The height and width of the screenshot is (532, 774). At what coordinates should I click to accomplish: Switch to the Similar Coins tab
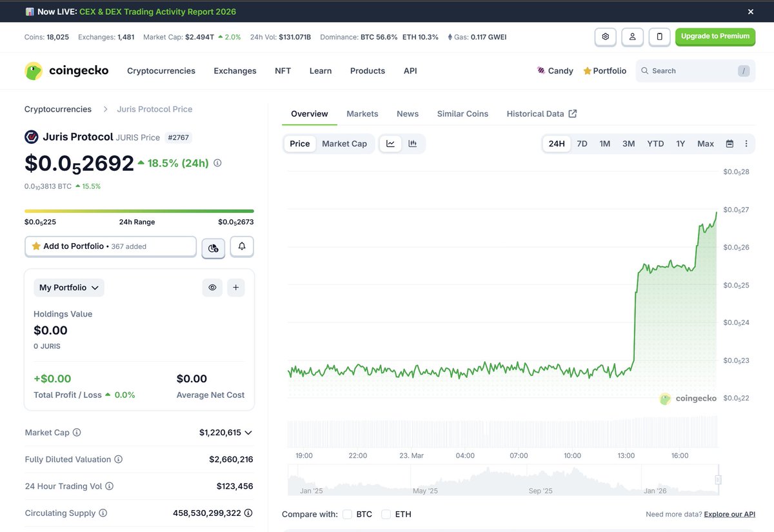(462, 113)
